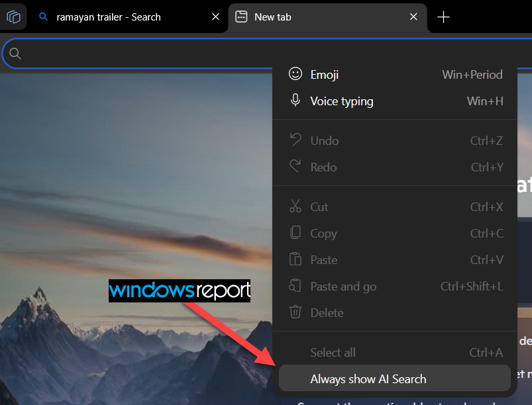Image resolution: width=532 pixels, height=405 pixels.
Task: Click the Copy pages icon
Action: [x=295, y=233]
